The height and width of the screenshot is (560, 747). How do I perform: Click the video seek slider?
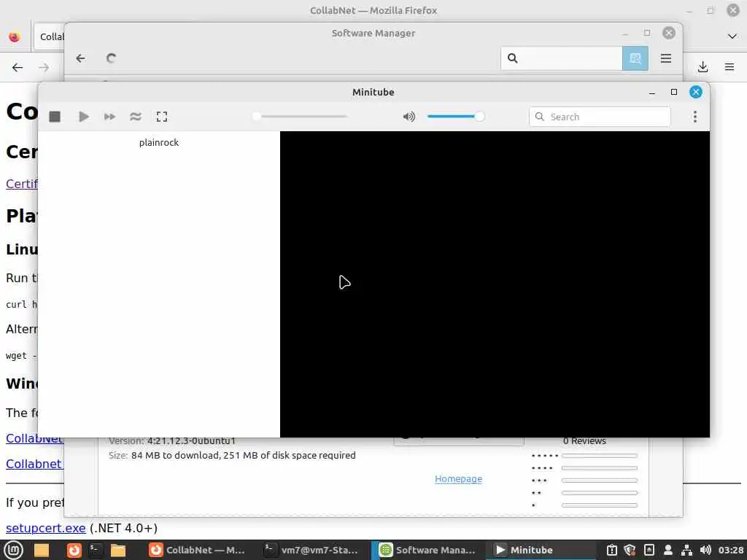[302, 116]
